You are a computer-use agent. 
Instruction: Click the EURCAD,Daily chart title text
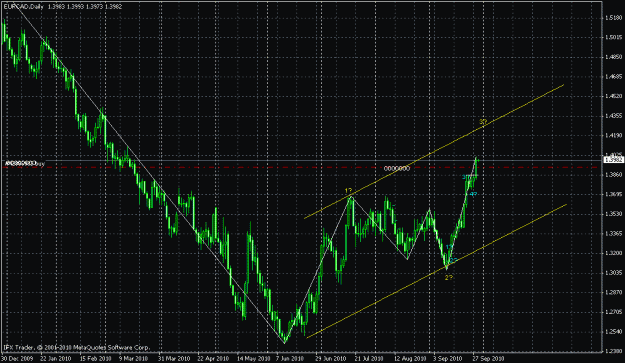click(23, 6)
